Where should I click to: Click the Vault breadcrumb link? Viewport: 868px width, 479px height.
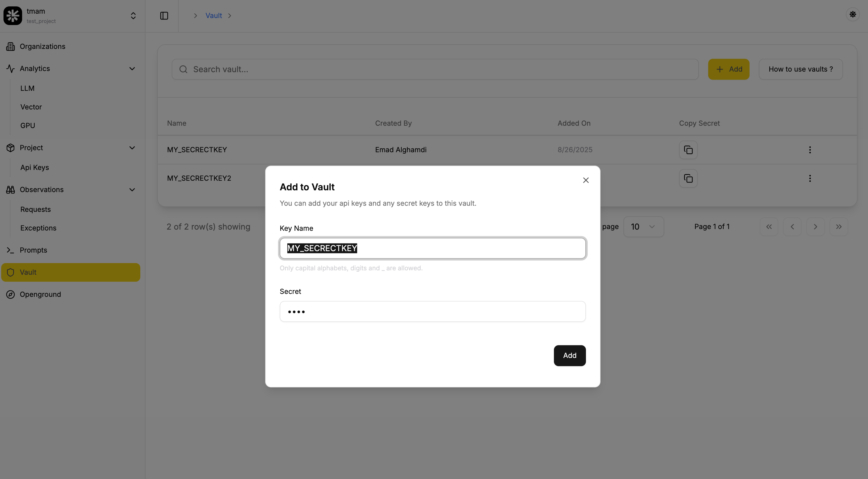(x=214, y=15)
